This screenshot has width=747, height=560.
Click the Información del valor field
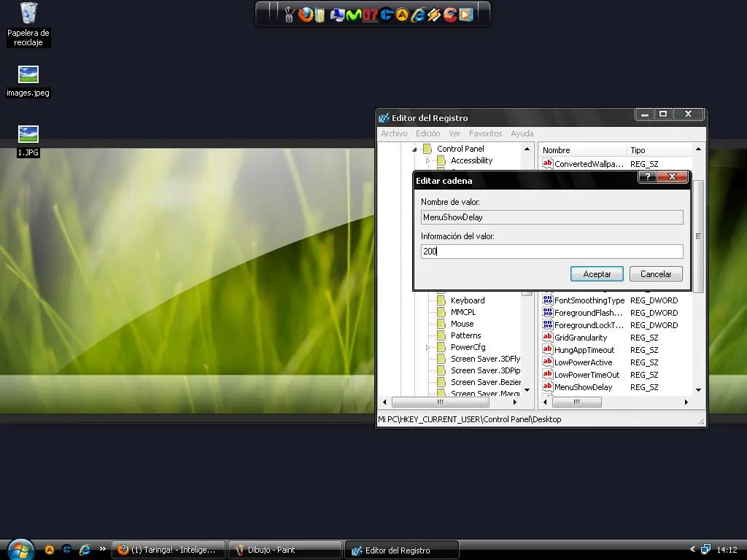tap(551, 252)
